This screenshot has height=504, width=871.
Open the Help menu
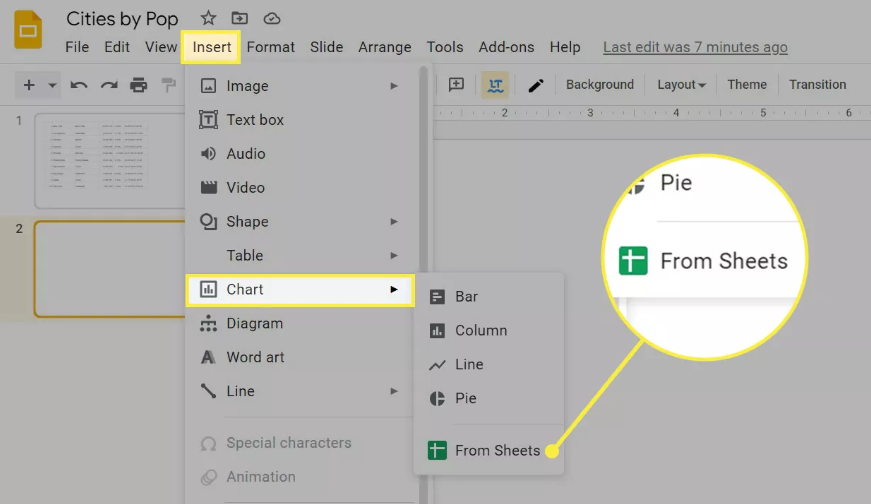point(565,47)
